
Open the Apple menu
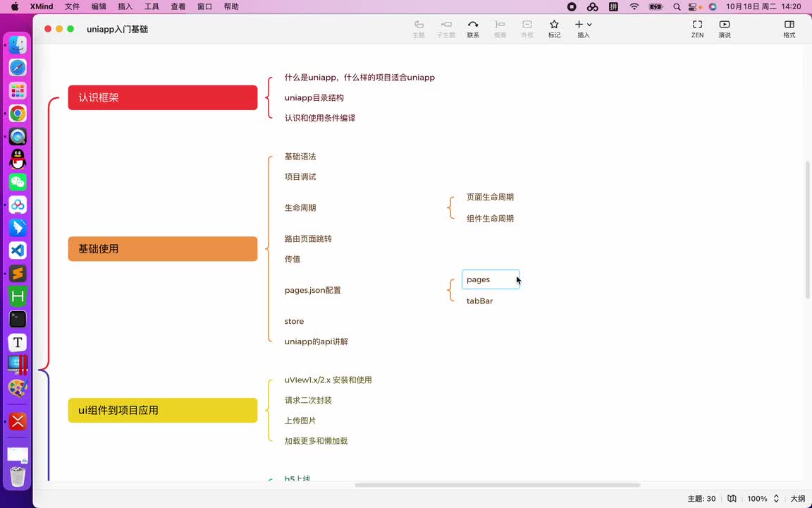pyautogui.click(x=15, y=7)
